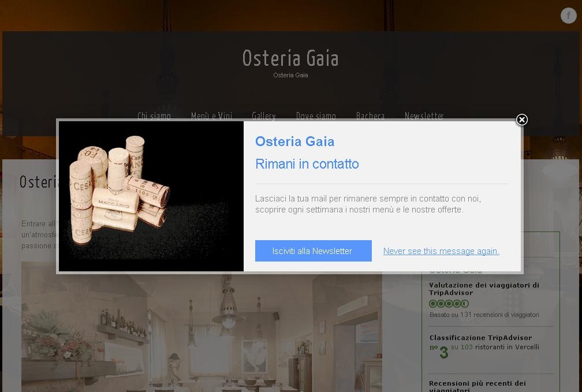Click the TripAdvisor rating circles
This screenshot has width=582, height=392.
449,304
